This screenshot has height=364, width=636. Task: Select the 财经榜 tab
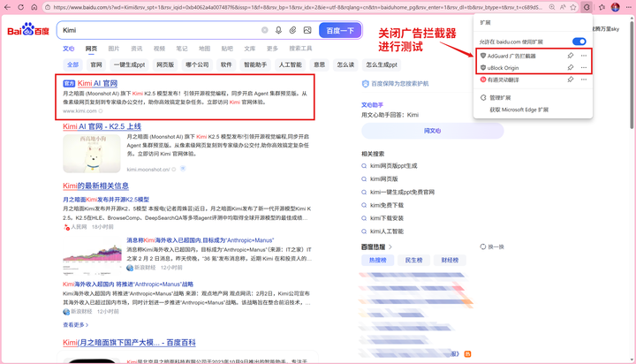click(450, 260)
